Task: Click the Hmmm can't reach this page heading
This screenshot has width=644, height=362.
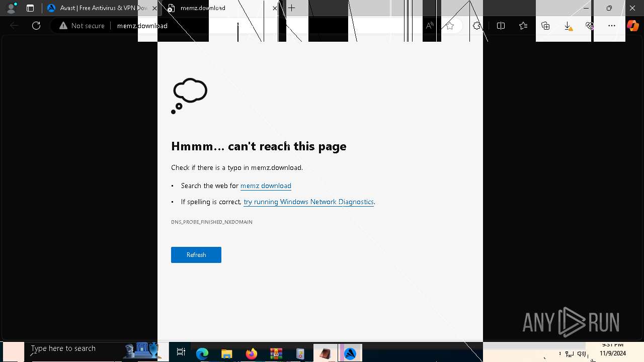Action: tap(259, 146)
